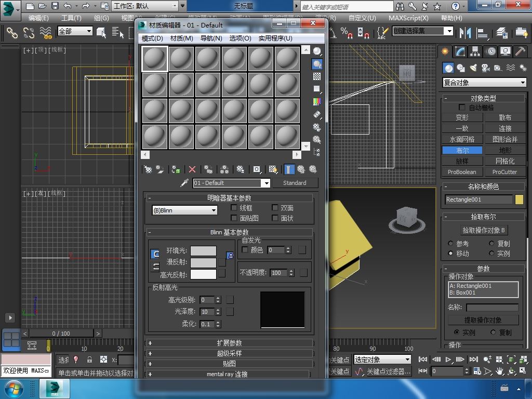
Task: Open the 复合对象 category dropdown
Action: pos(485,83)
